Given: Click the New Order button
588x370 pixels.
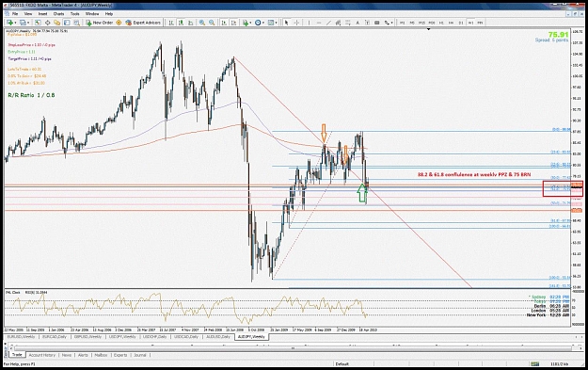Looking at the screenshot, I should 100,23.
